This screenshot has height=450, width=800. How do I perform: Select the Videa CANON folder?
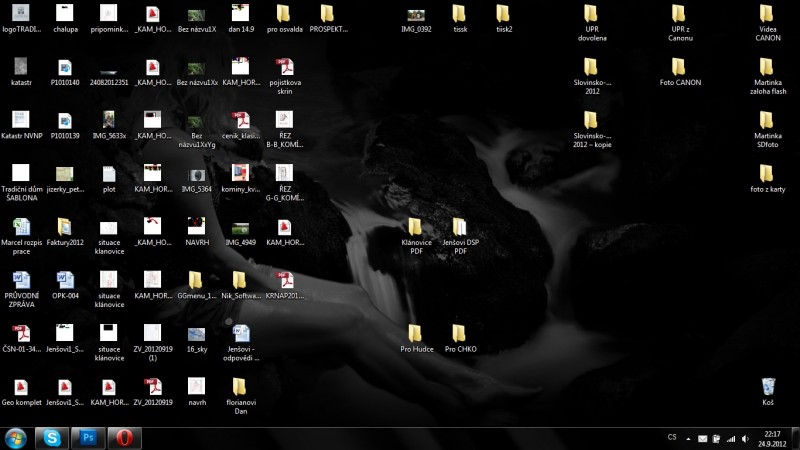767,14
